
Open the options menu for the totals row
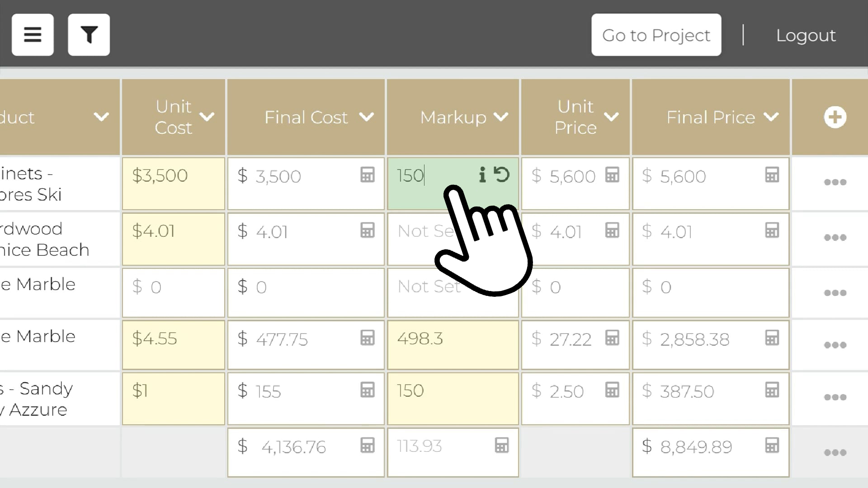pos(835,452)
